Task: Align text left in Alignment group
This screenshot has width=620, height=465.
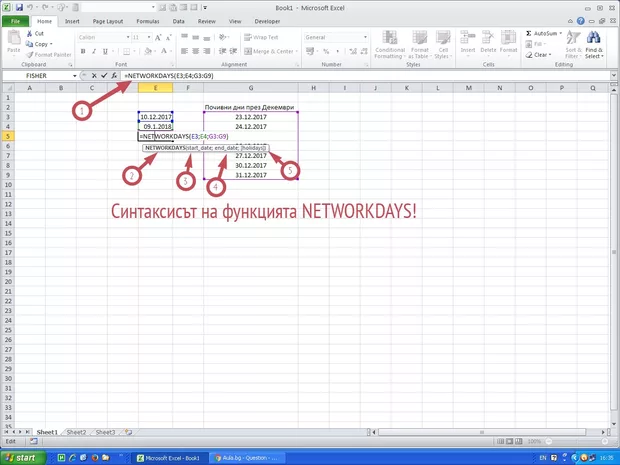Action: (184, 51)
